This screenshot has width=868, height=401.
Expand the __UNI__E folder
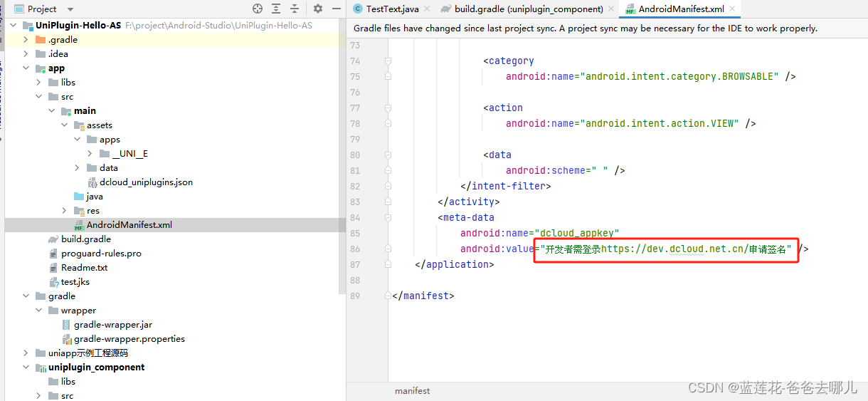coord(90,154)
